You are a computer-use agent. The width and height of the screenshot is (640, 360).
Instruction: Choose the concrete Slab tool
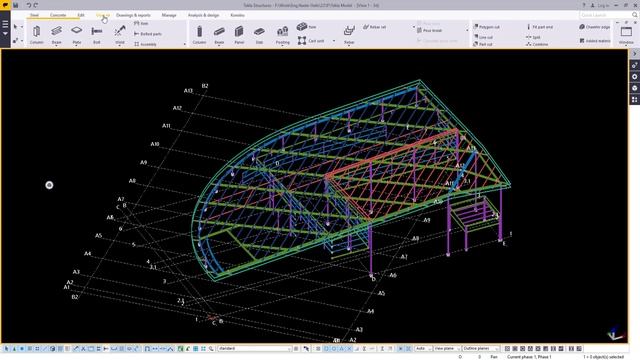(259, 35)
